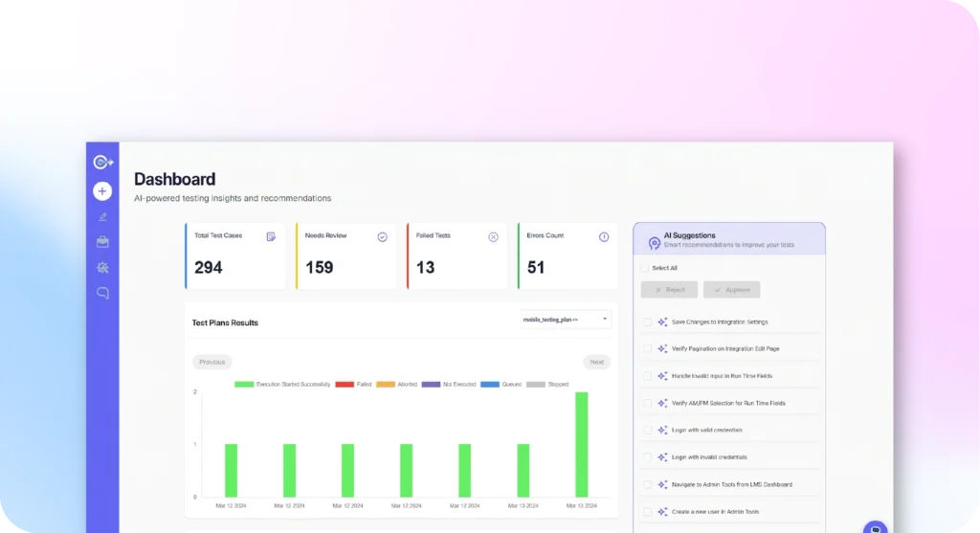Check 'Save Changes to Integration Settings' suggestion
The image size is (980, 533).
coord(647,322)
